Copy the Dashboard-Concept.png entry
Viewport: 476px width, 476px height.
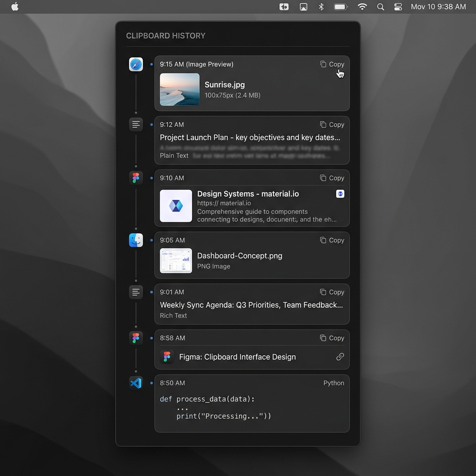tap(332, 240)
